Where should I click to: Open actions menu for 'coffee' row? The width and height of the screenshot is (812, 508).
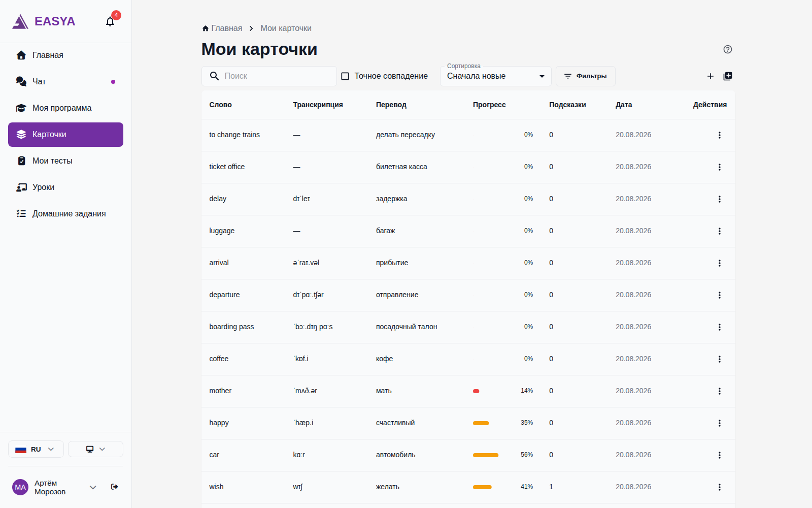coord(719,359)
